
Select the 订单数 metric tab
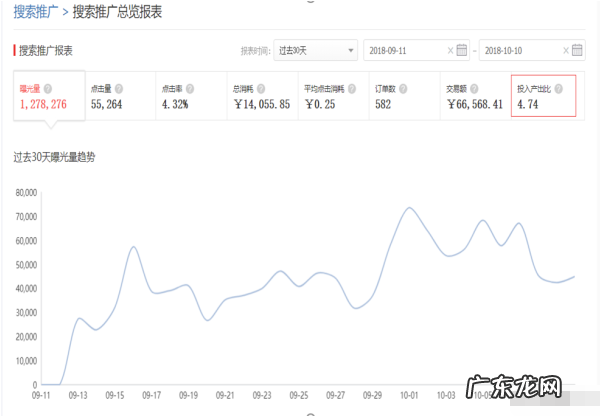[404, 96]
